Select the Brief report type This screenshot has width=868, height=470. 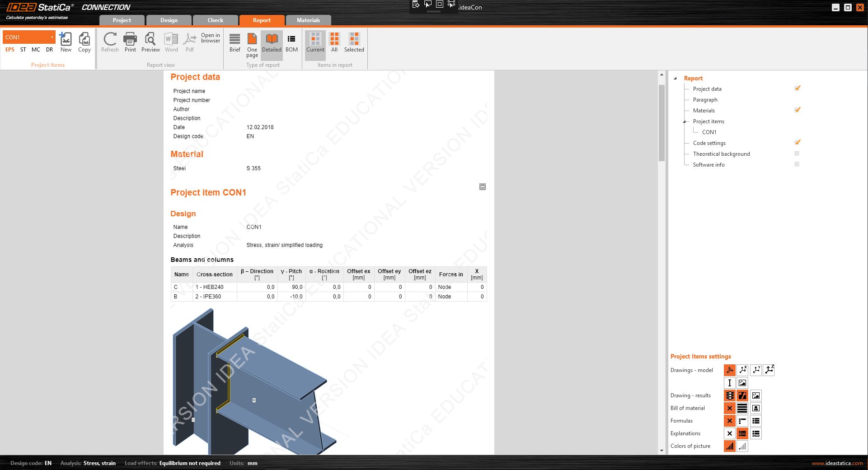pos(235,42)
